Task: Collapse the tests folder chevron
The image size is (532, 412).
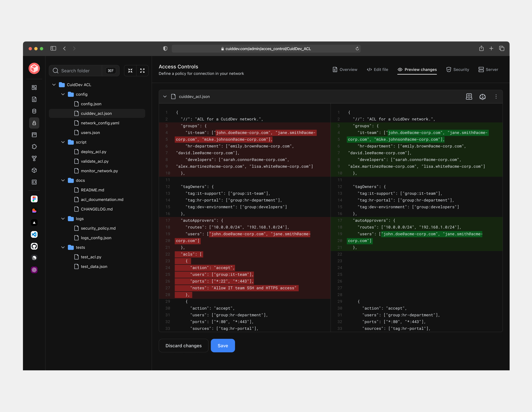Action: [x=63, y=247]
